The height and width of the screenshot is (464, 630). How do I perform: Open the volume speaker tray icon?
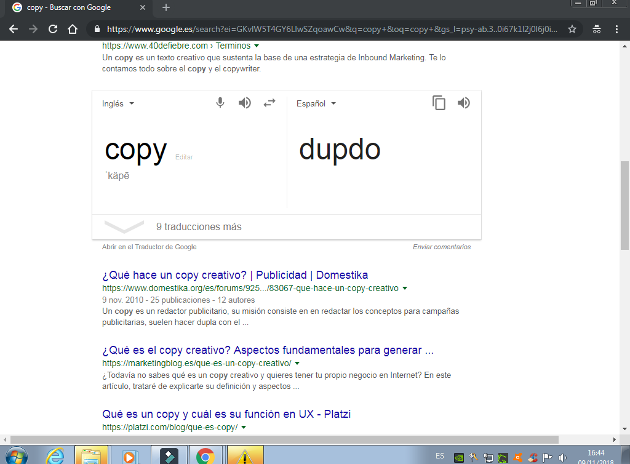coord(562,457)
